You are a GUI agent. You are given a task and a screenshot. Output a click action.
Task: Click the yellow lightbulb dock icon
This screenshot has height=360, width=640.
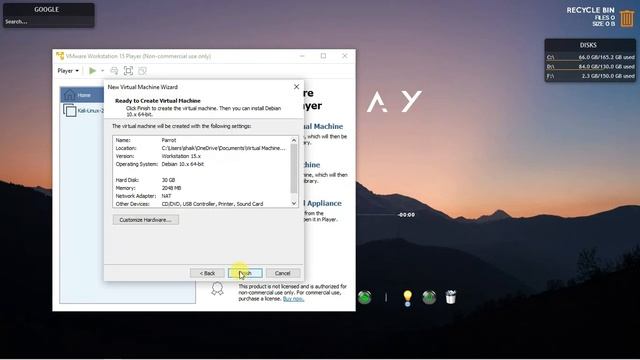tap(407, 298)
